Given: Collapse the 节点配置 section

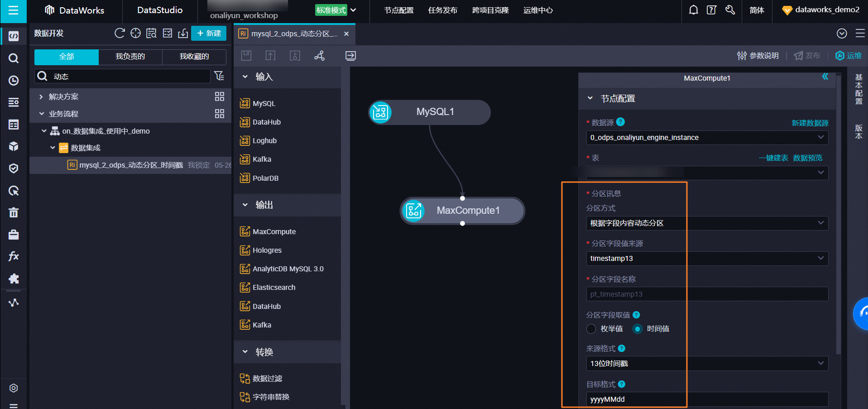Looking at the screenshot, I should 590,98.
